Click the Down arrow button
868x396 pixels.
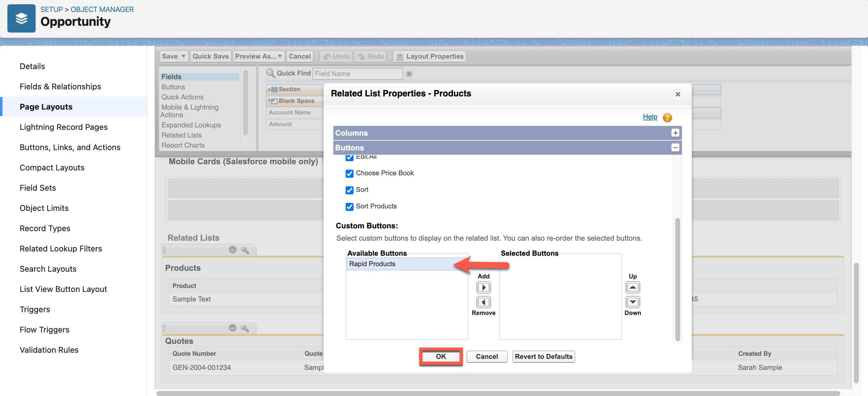pos(633,302)
